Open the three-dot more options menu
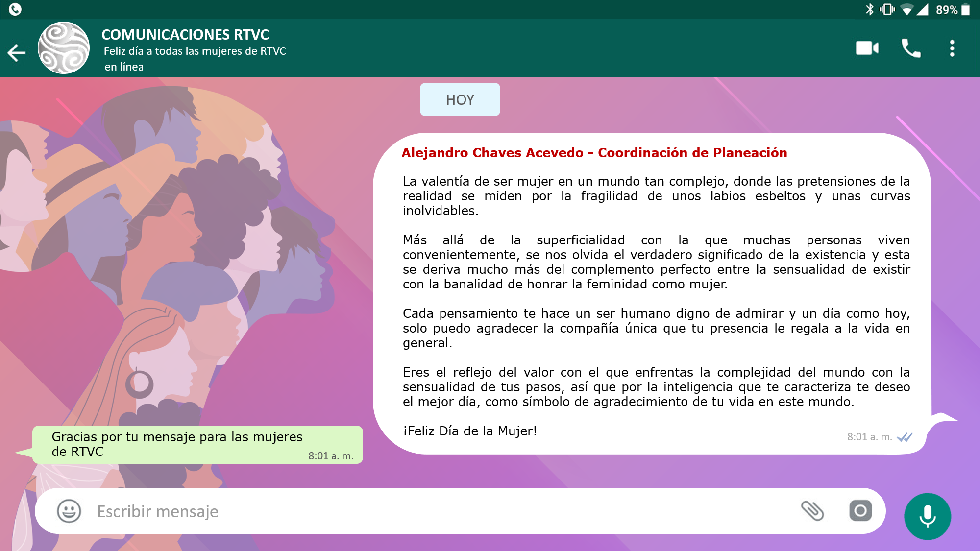Viewport: 980px width, 551px height. pos(952,48)
